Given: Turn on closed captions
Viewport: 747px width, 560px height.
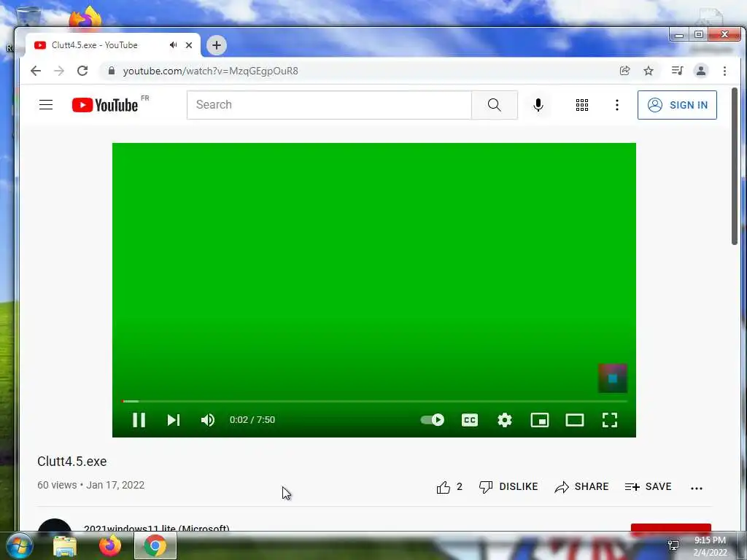Looking at the screenshot, I should [x=470, y=419].
